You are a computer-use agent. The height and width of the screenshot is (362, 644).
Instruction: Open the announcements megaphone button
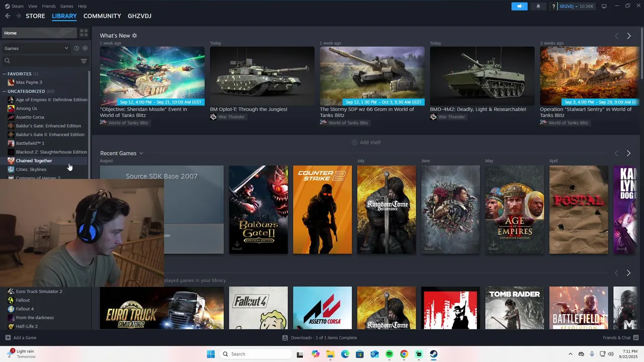pos(519,6)
